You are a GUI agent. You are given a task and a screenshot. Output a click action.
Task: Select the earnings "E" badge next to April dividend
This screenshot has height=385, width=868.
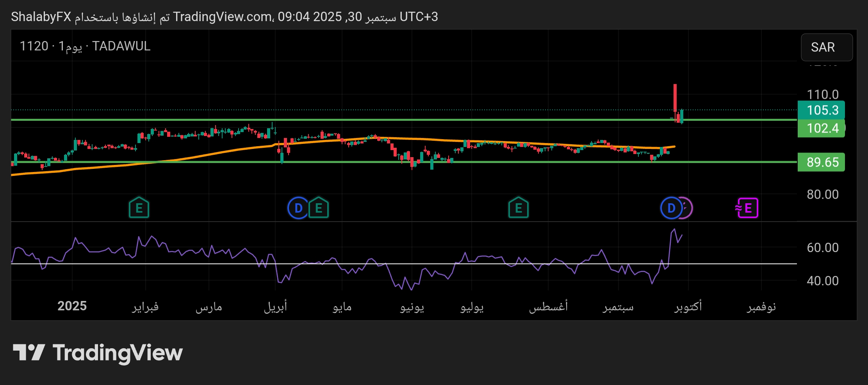click(x=319, y=208)
